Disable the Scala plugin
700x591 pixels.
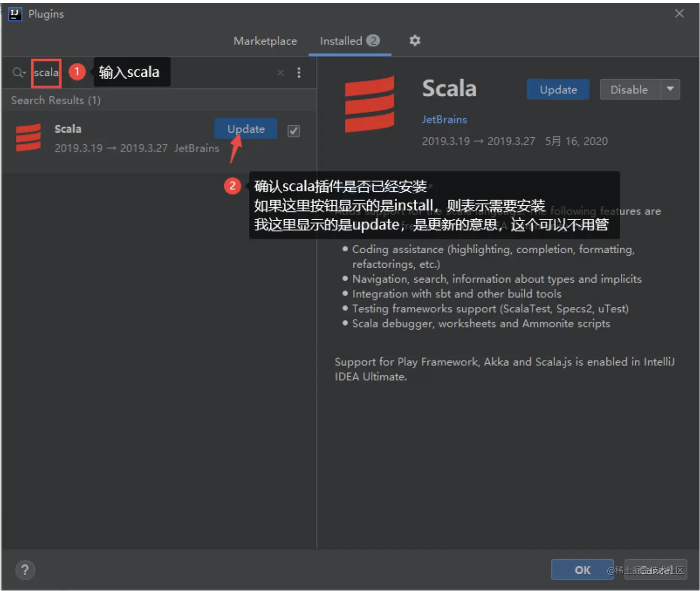[x=629, y=90]
